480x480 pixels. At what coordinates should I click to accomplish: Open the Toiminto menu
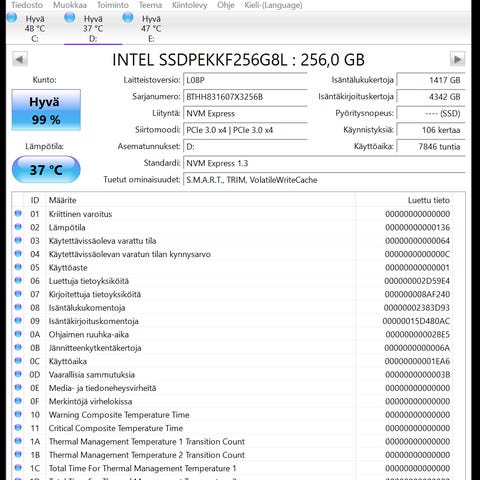click(113, 5)
